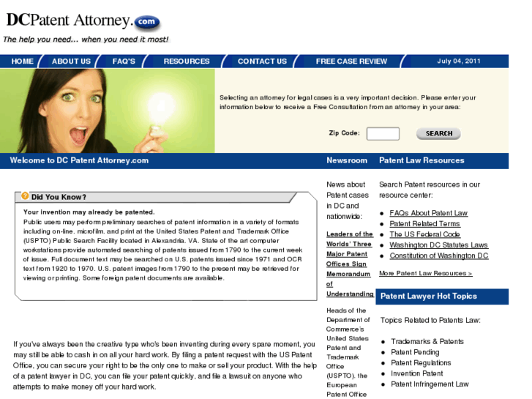This screenshot has height=399, width=532.
Task: Select Patent Infringement Law topic
Action: 430,384
